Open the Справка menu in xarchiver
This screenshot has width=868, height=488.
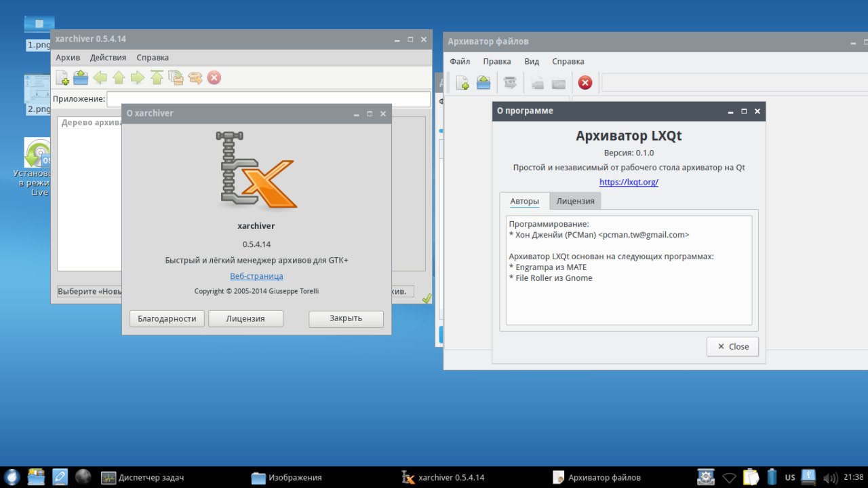[153, 58]
